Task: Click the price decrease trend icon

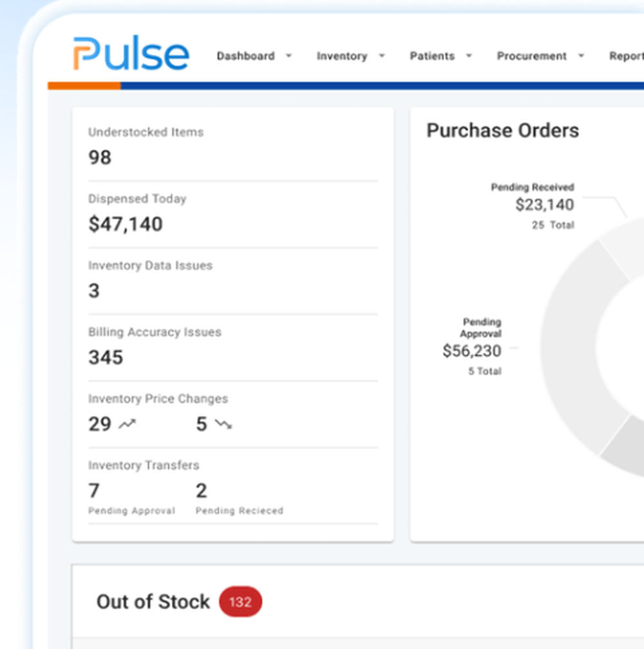Action: click(223, 424)
